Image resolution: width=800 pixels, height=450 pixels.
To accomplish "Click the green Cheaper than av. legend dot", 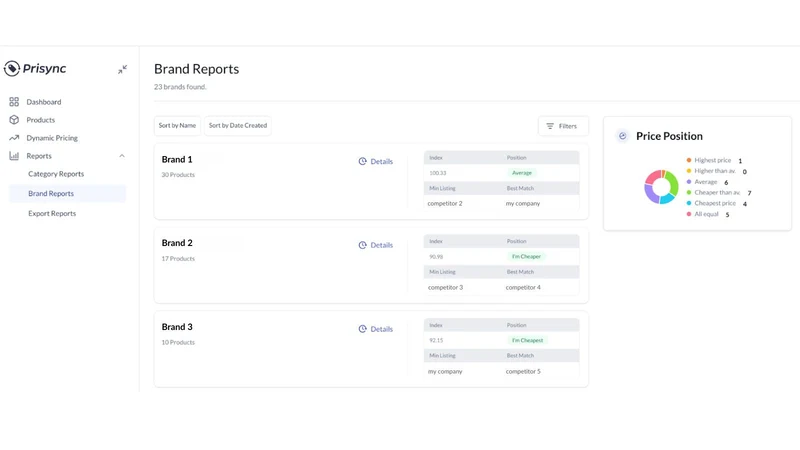I will point(689,192).
